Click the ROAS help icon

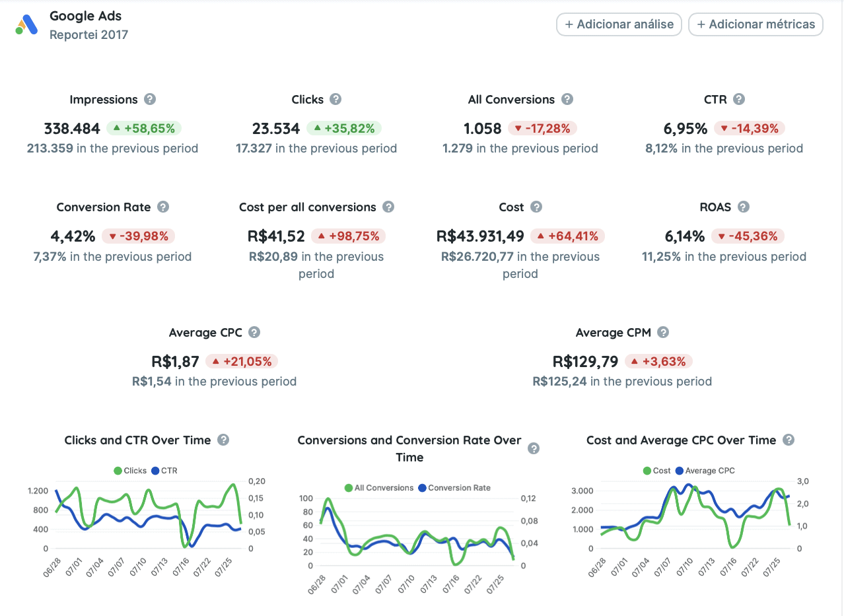tap(744, 207)
